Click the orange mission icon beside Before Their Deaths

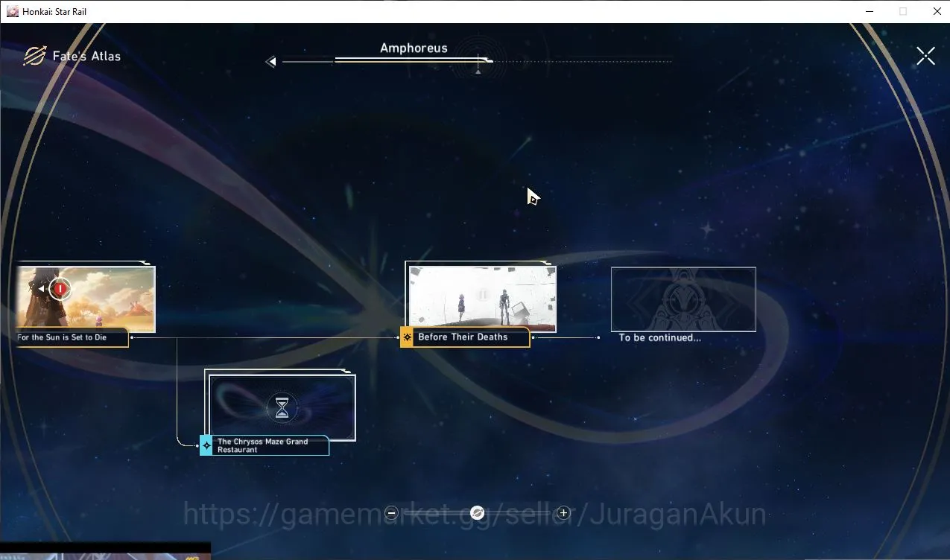coord(407,337)
